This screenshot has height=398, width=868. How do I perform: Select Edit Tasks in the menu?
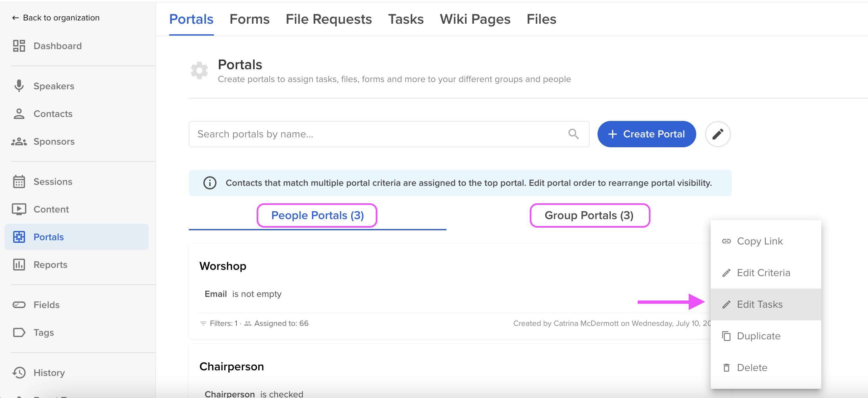759,304
